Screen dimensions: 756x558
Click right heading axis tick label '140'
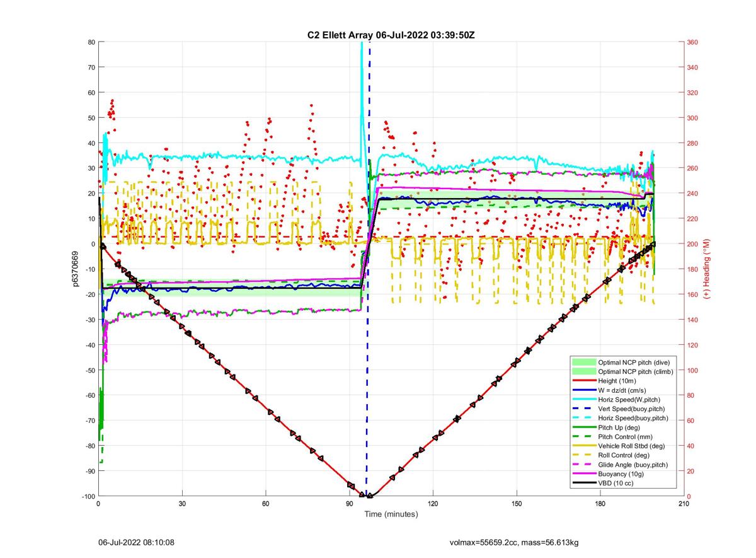pos(692,320)
